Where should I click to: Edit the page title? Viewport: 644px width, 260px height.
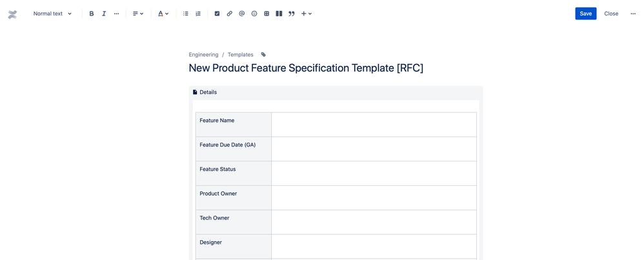pyautogui.click(x=306, y=68)
